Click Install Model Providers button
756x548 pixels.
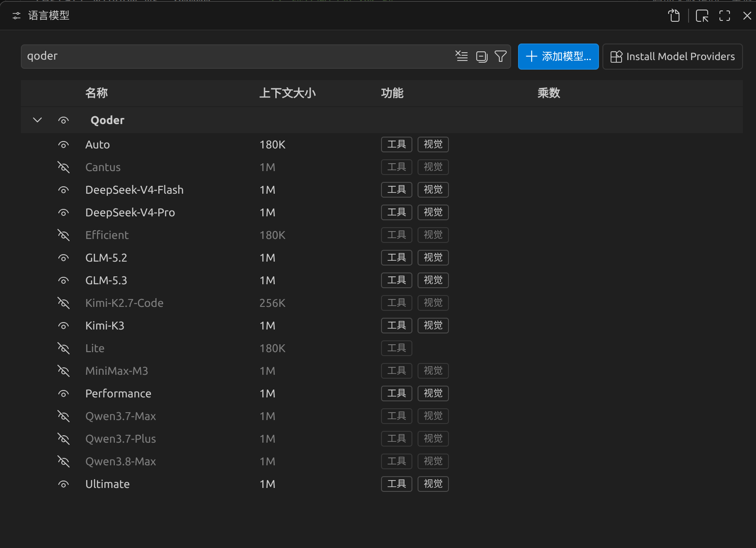point(672,57)
